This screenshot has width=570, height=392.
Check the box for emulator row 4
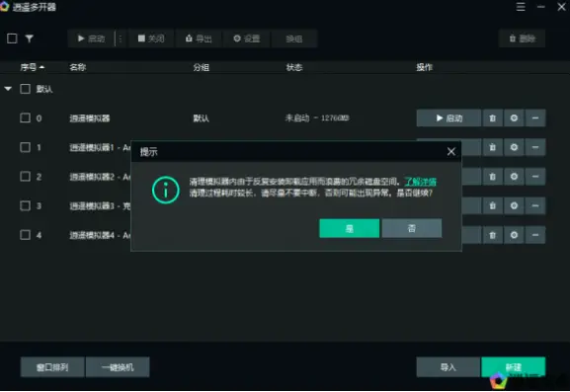tap(25, 235)
